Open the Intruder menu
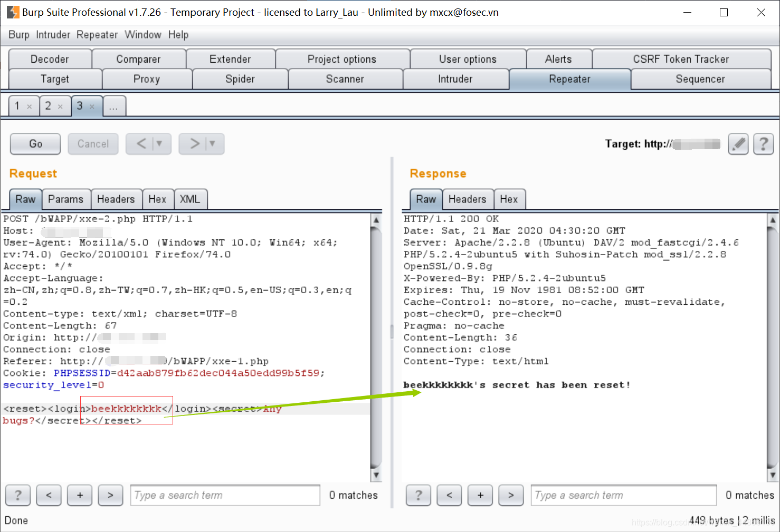 (53, 35)
